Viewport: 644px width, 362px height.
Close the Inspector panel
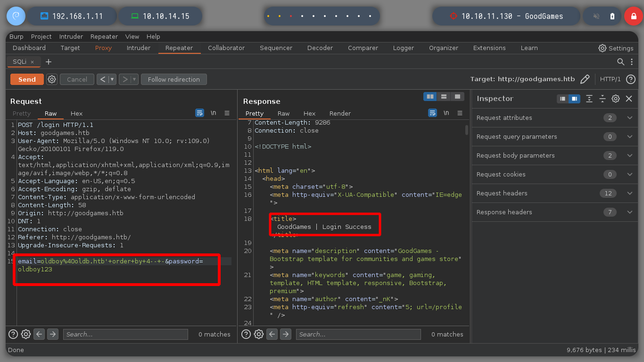click(629, 99)
